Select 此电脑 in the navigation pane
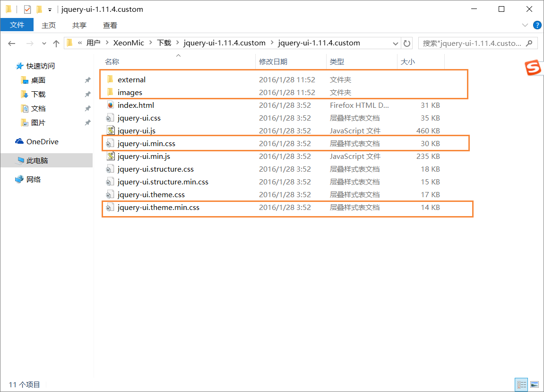The height and width of the screenshot is (392, 544). [37, 160]
